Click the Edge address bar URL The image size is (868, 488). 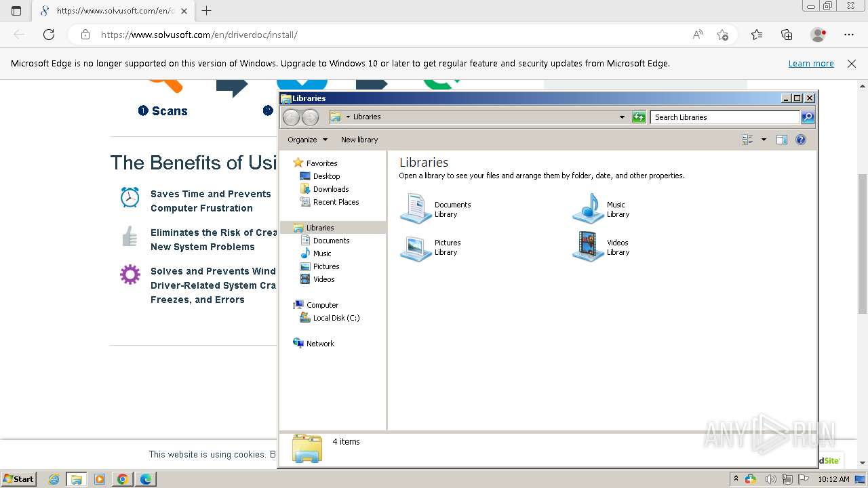coord(199,35)
